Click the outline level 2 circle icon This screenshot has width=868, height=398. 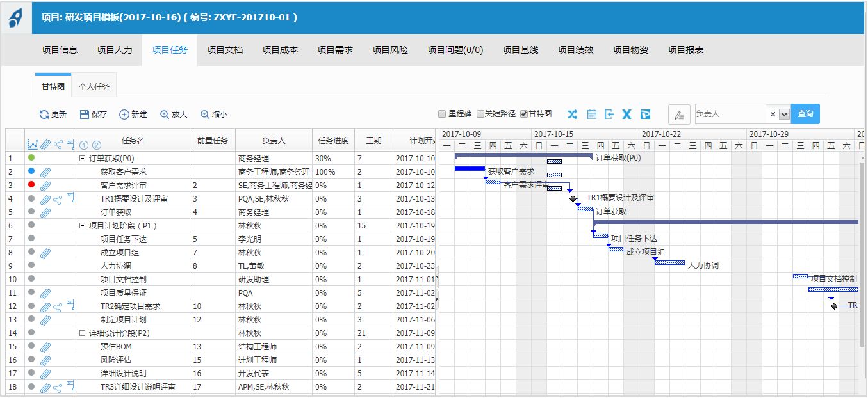(96, 145)
